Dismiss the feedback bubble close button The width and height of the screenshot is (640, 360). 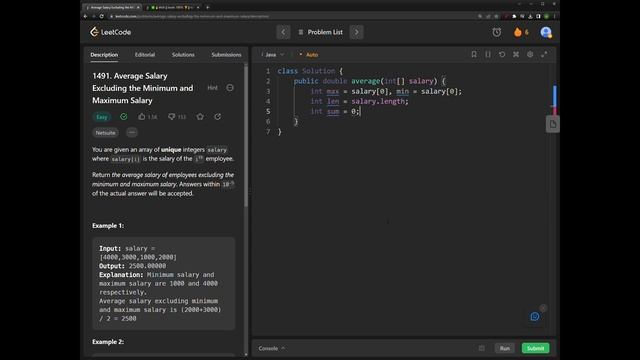pos(543,308)
